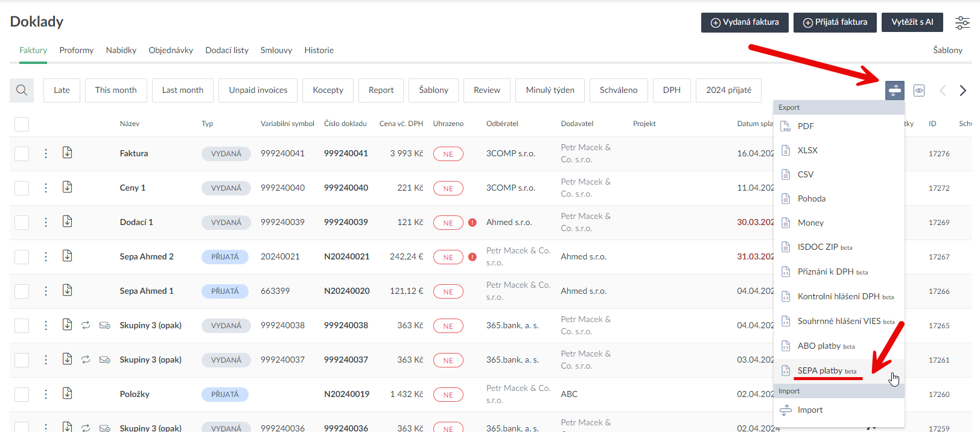
Task: Click the eye view settings icon
Action: pos(918,91)
